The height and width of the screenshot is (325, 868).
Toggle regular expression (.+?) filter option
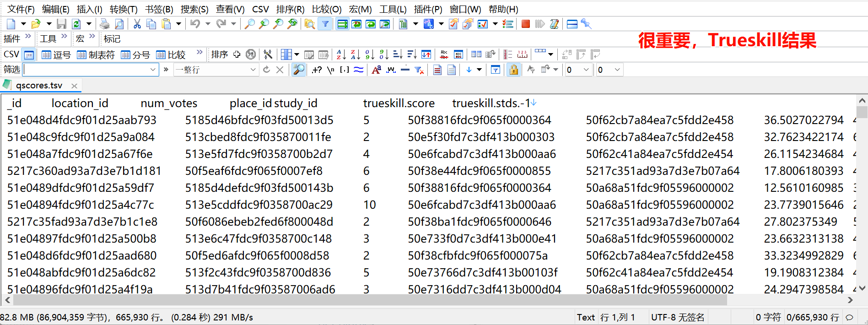point(317,70)
